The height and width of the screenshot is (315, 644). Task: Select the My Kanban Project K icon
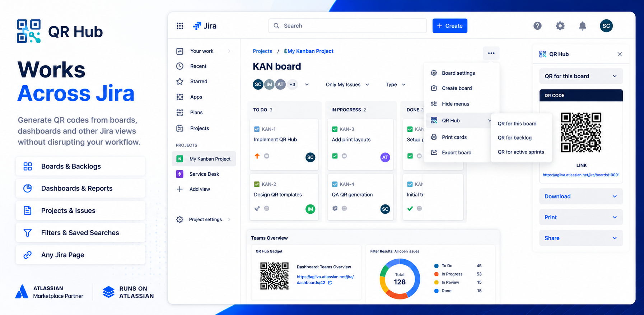coord(180,159)
